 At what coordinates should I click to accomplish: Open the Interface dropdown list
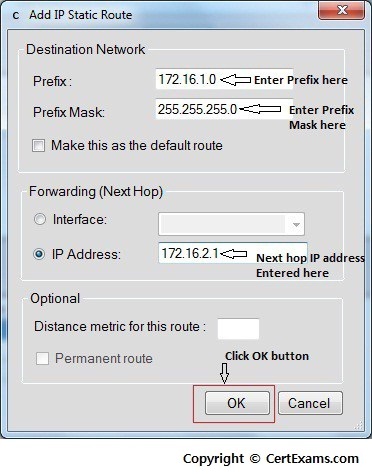click(231, 224)
